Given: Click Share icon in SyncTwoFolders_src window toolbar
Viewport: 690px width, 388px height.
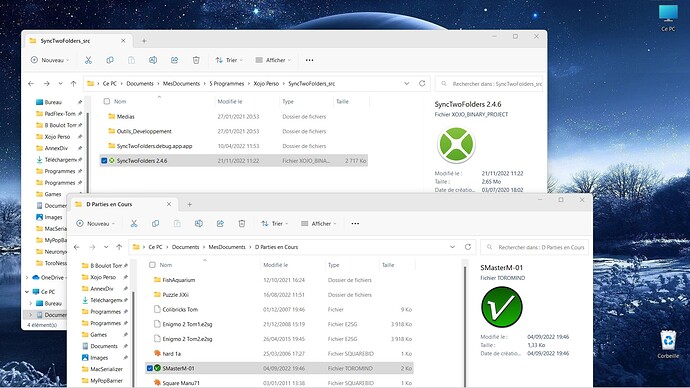Looking at the screenshot, I should click(x=175, y=60).
